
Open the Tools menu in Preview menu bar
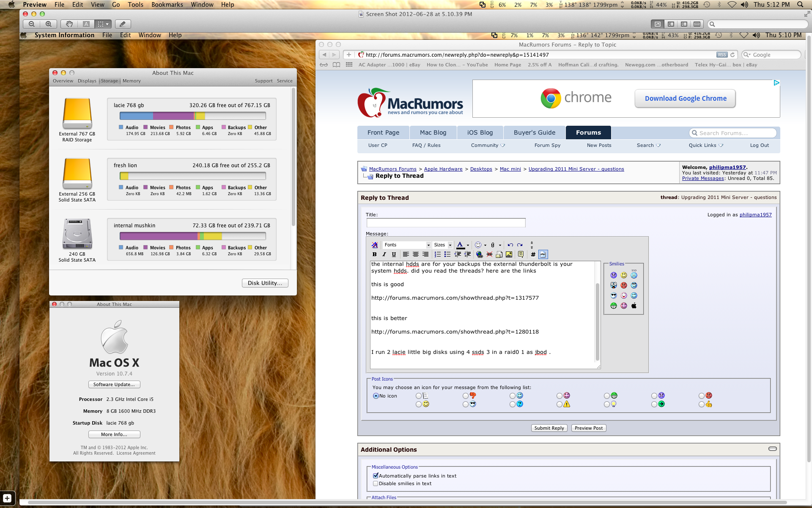click(x=135, y=5)
